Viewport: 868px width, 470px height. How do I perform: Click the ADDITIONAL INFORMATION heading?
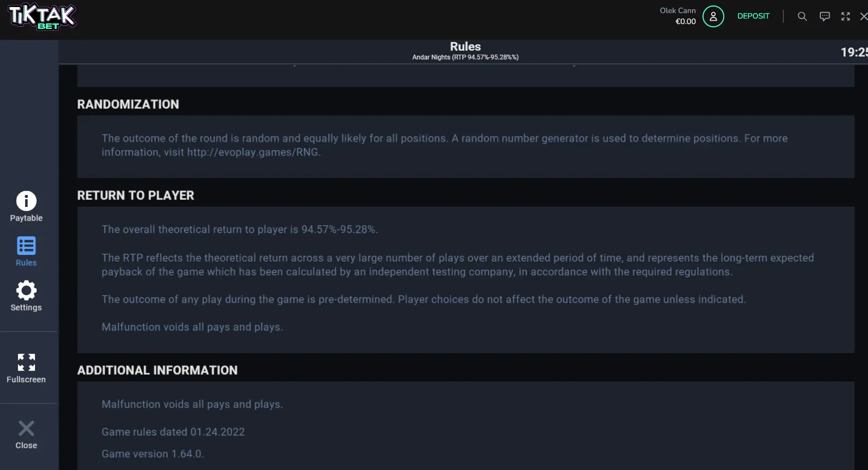157,370
